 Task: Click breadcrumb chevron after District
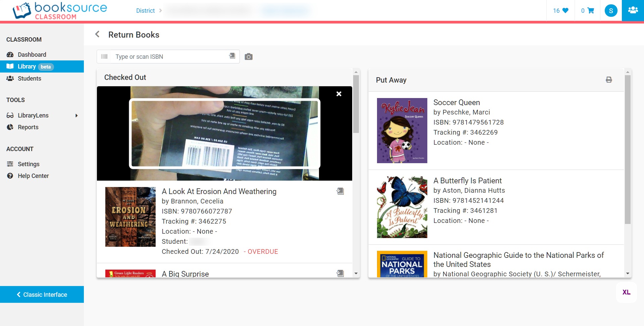(x=161, y=11)
